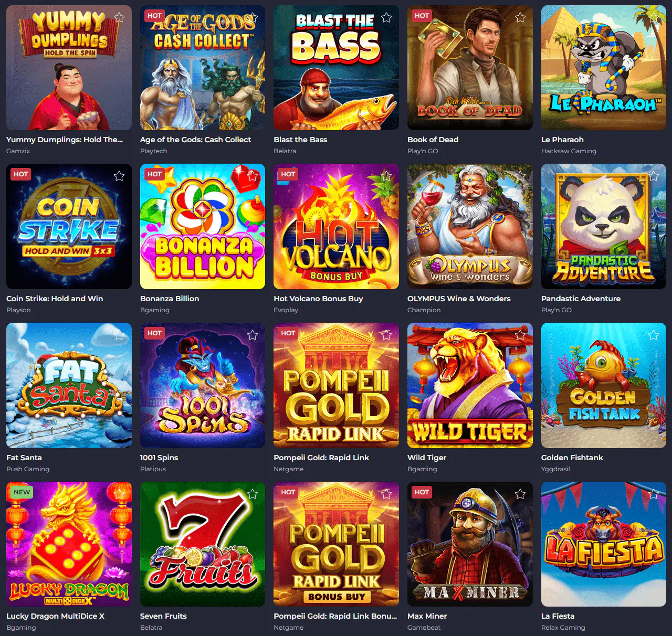Star the Book of Dead game
This screenshot has height=636, width=672.
point(520,17)
